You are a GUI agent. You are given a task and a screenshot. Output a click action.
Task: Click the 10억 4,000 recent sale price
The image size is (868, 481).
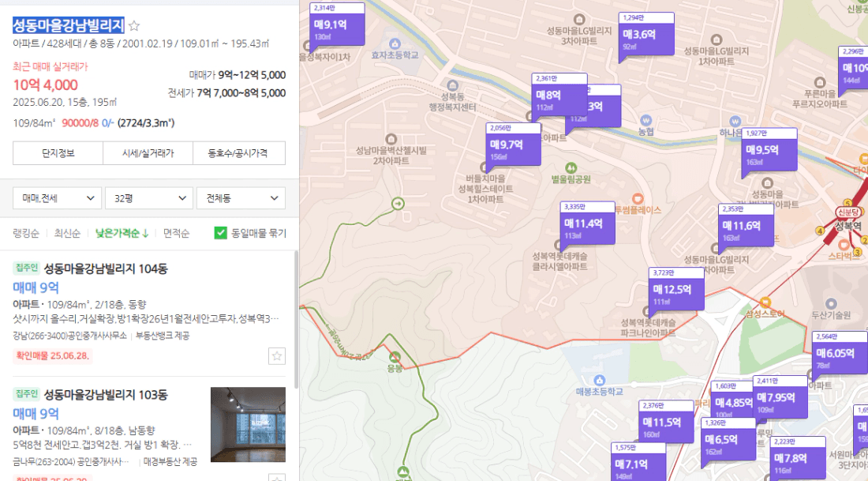[x=46, y=85]
